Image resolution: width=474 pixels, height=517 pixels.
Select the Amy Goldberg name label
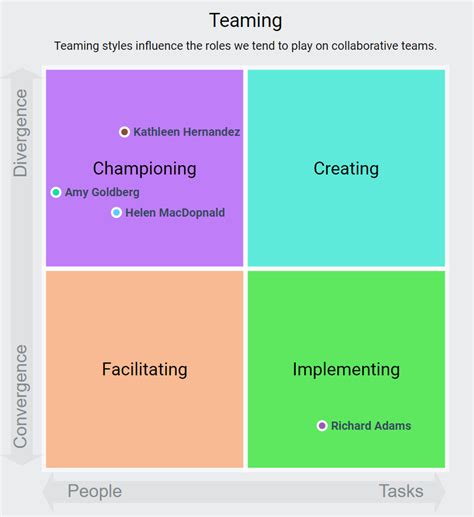[102, 192]
